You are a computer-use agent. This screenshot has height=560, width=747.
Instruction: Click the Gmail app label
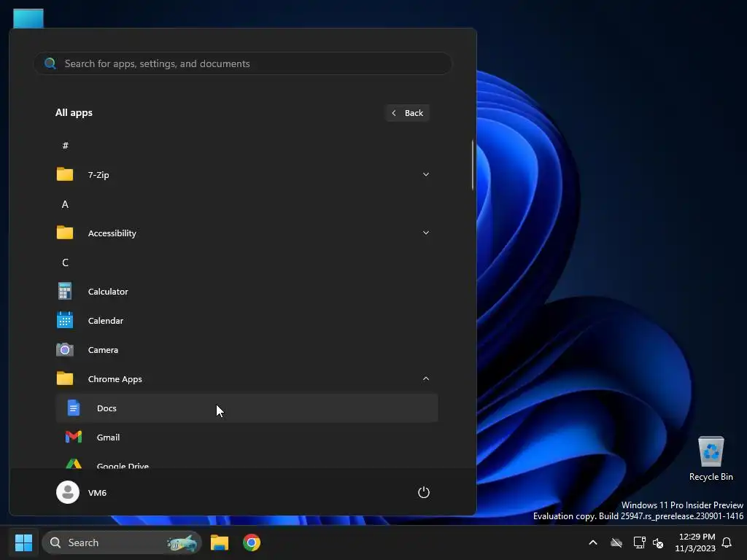108,437
